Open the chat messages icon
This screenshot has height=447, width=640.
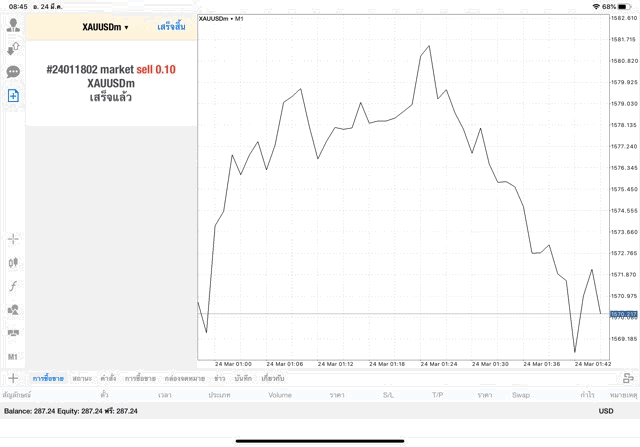13,72
